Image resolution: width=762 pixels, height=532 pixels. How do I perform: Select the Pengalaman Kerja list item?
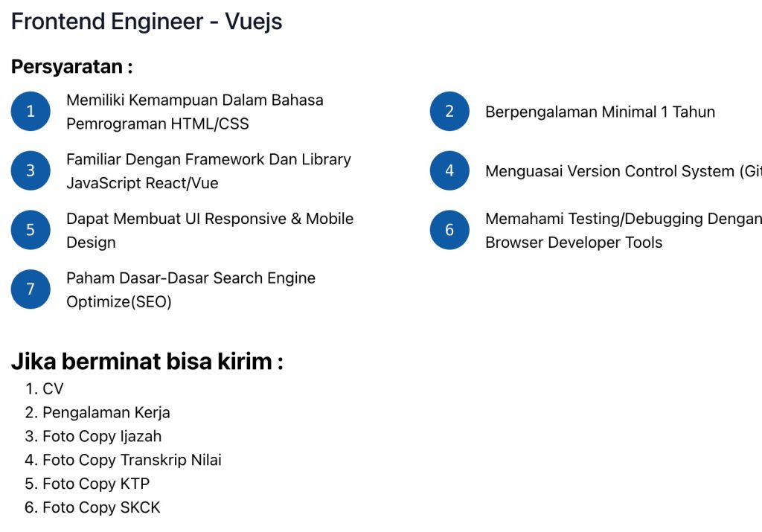(106, 412)
